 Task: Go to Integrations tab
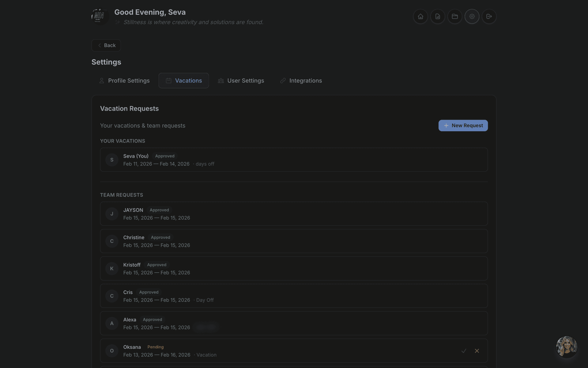click(301, 81)
